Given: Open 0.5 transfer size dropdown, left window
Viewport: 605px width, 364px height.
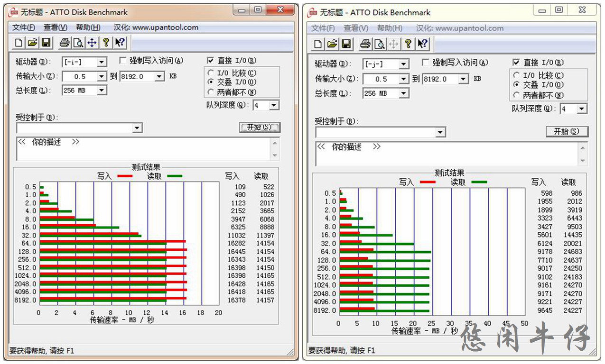Looking at the screenshot, I should click(102, 76).
